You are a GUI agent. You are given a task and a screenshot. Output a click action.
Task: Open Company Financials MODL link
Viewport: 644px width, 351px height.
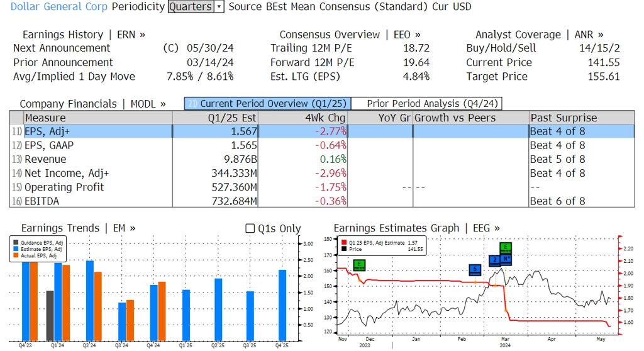93,104
